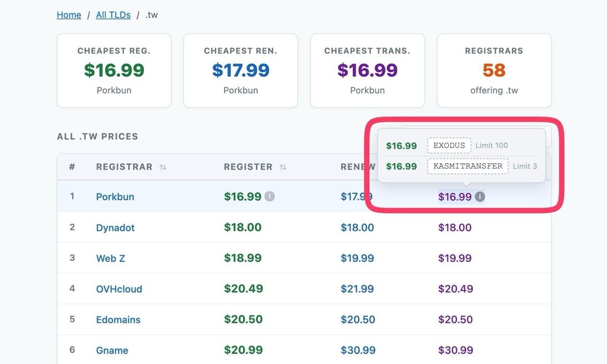607x364 pixels.
Task: Click the Registrars count card
Action: click(x=494, y=71)
